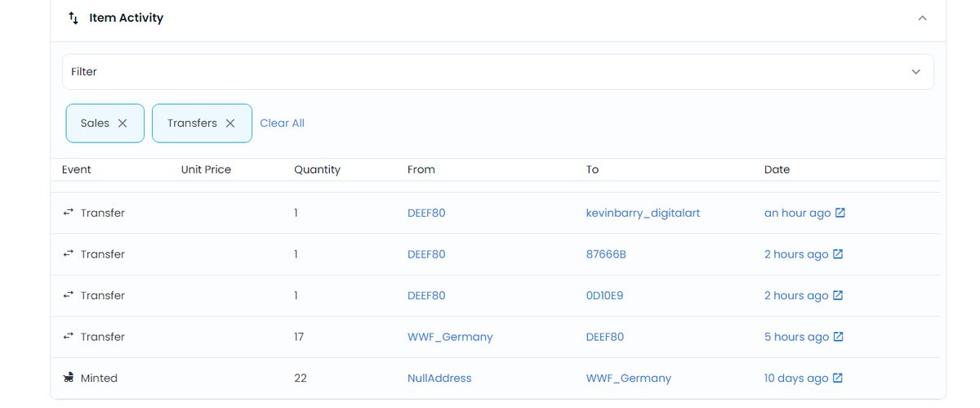Click transfer icon in WWF_Germany to DEEF80 row
Image resolution: width=980 pixels, height=408 pixels.
(68, 337)
